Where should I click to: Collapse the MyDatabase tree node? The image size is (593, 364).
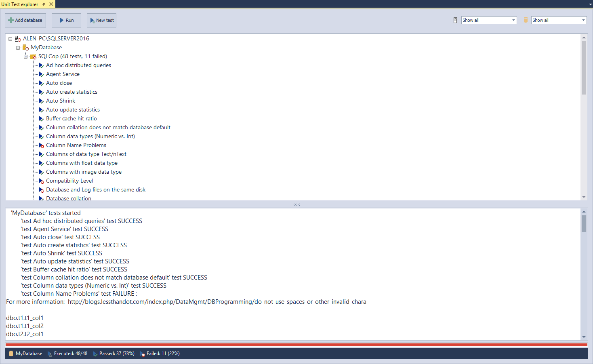[x=18, y=48]
